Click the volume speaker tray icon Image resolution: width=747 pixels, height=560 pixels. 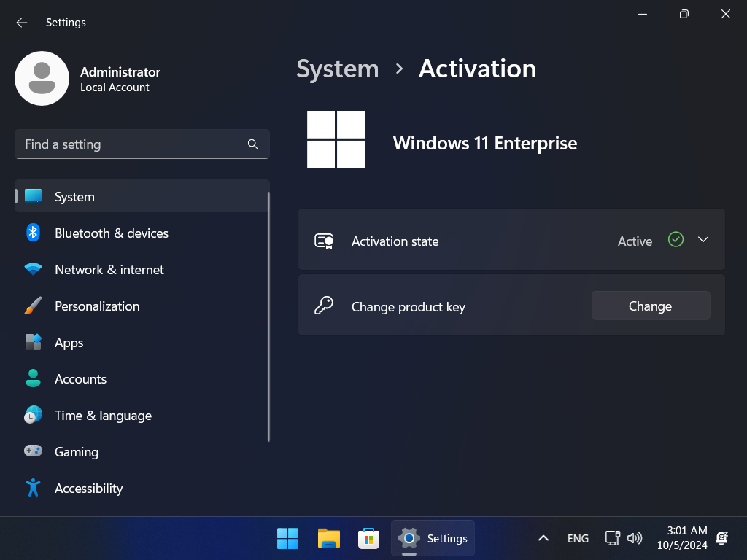point(635,538)
